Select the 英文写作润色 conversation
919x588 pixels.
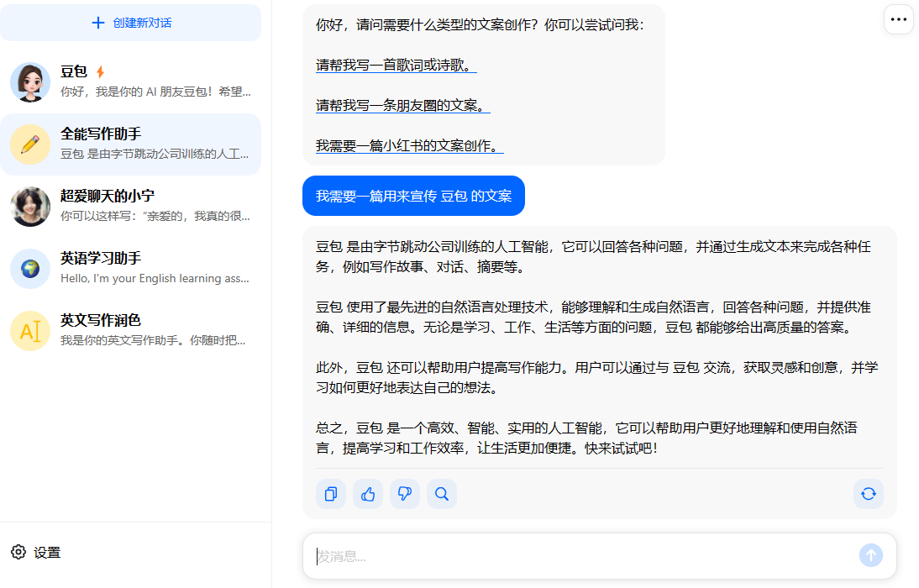click(155, 331)
